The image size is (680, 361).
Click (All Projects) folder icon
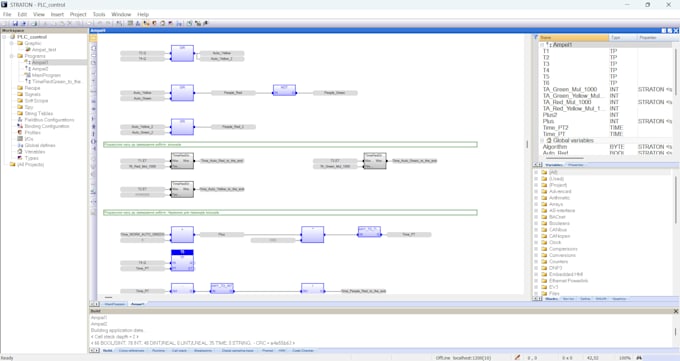tap(12, 164)
